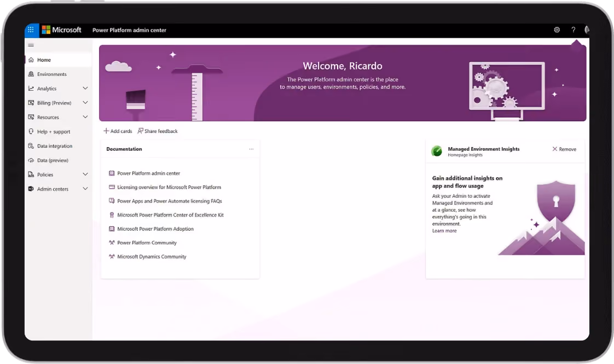This screenshot has height=364, width=614.
Task: Select Data integration in the sidebar
Action: [x=59, y=146]
